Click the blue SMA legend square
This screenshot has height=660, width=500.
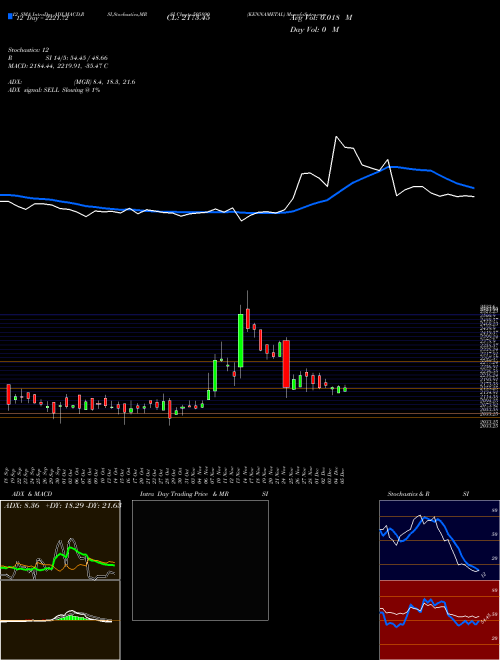click(x=10, y=16)
